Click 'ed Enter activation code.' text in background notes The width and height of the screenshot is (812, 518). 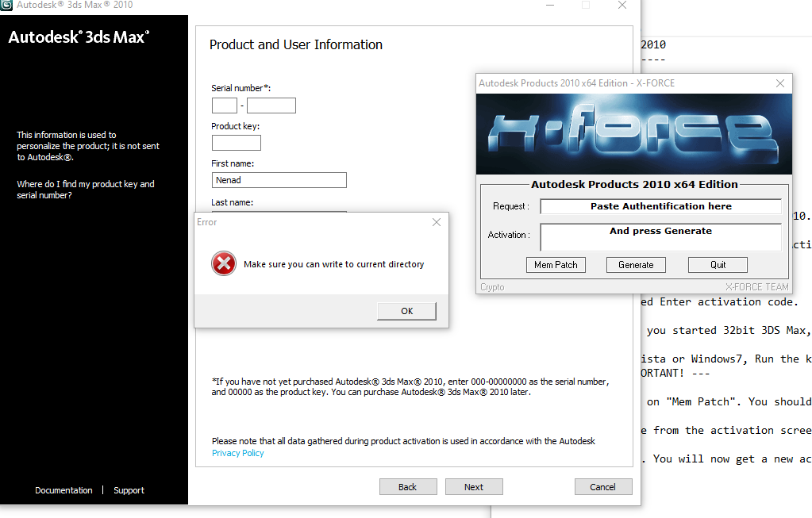(719, 301)
